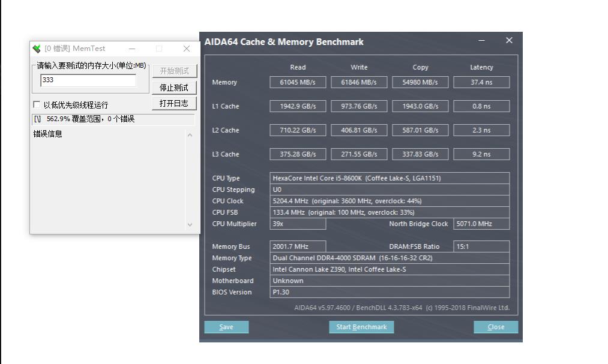Click the CPU Type field showing i5-8600K
Viewport: 608px width, 364px height.
390,178
